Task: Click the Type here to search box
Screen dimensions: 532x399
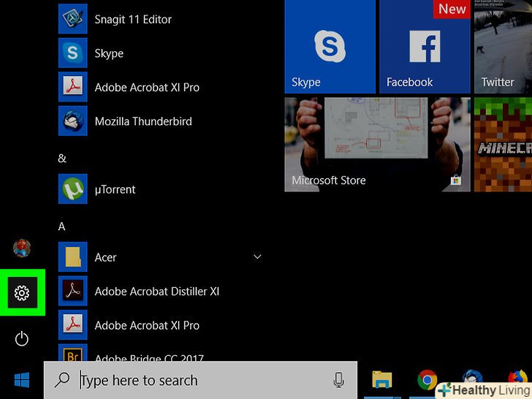Action: tap(197, 380)
